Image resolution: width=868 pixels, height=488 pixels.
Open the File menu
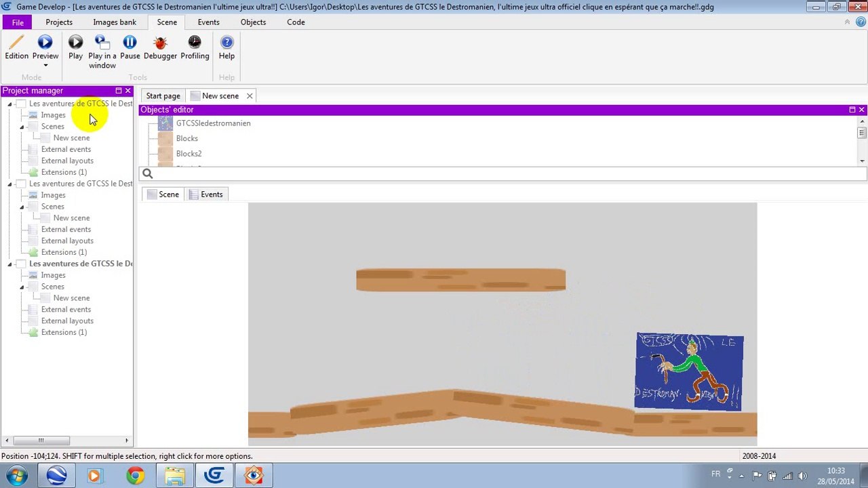[18, 22]
